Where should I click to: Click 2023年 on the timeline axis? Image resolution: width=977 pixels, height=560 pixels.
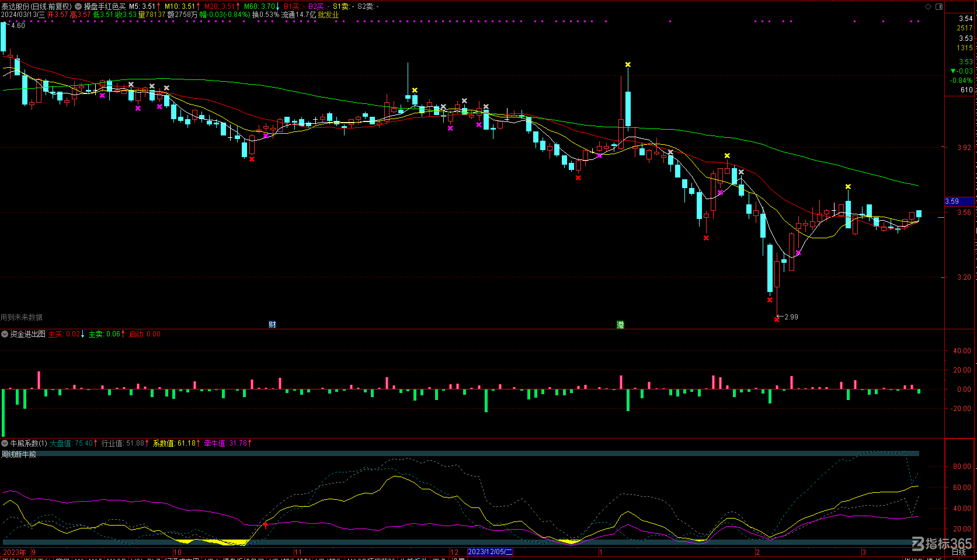pos(15,552)
